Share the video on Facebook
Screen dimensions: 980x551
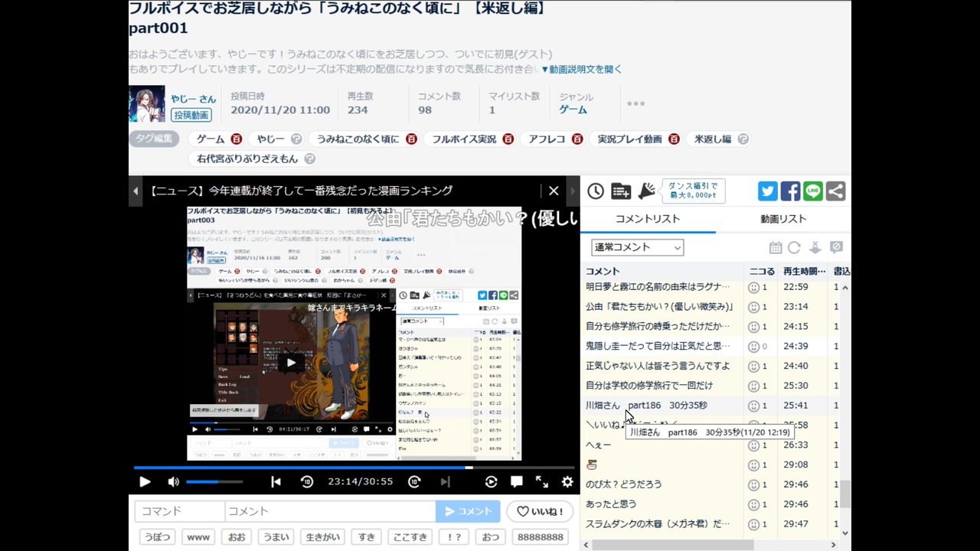(x=790, y=191)
